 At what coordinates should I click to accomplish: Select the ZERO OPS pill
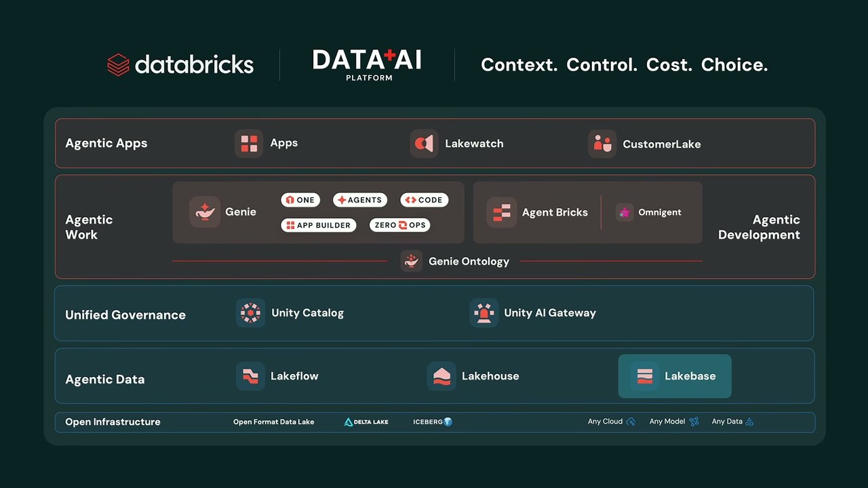point(400,225)
